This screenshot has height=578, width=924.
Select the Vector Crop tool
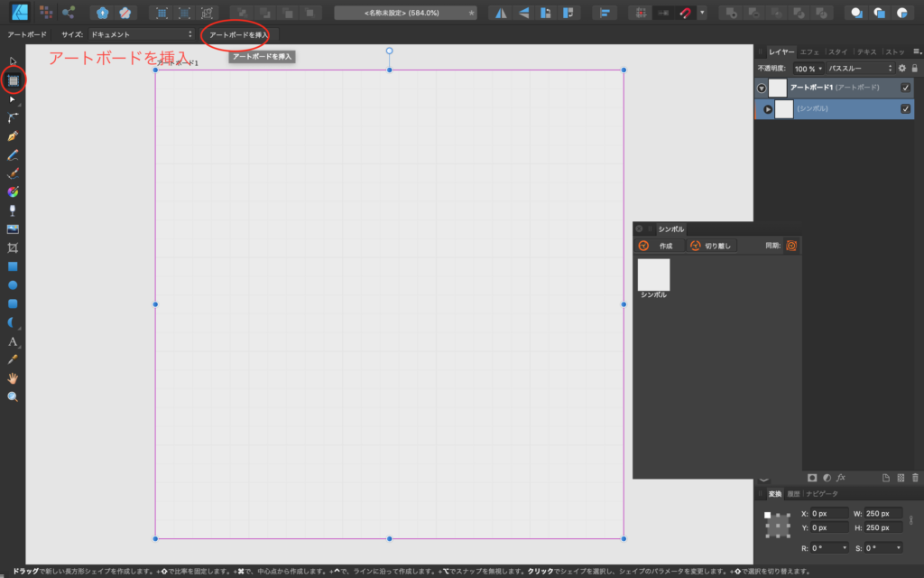[x=13, y=247]
